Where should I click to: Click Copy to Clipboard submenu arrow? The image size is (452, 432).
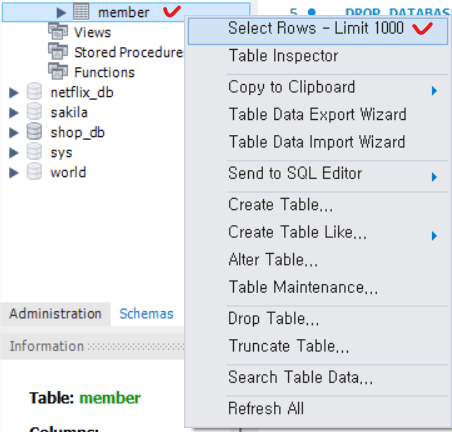[x=434, y=91]
